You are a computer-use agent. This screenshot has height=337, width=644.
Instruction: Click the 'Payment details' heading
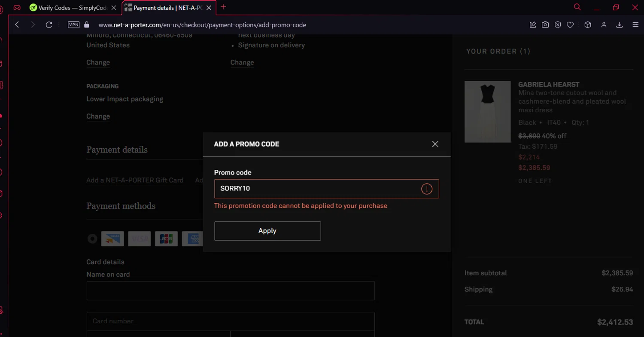click(117, 150)
